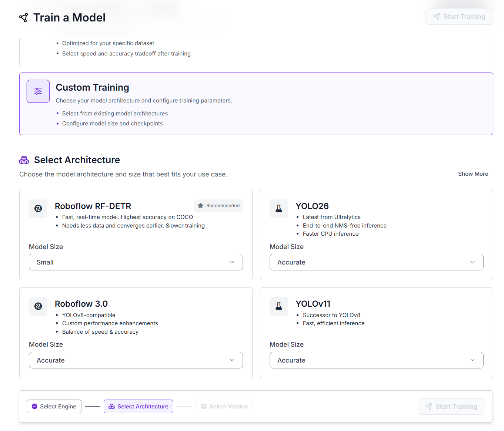Click the top Start Training button
Screen dimensions: 504x431
(x=459, y=17)
